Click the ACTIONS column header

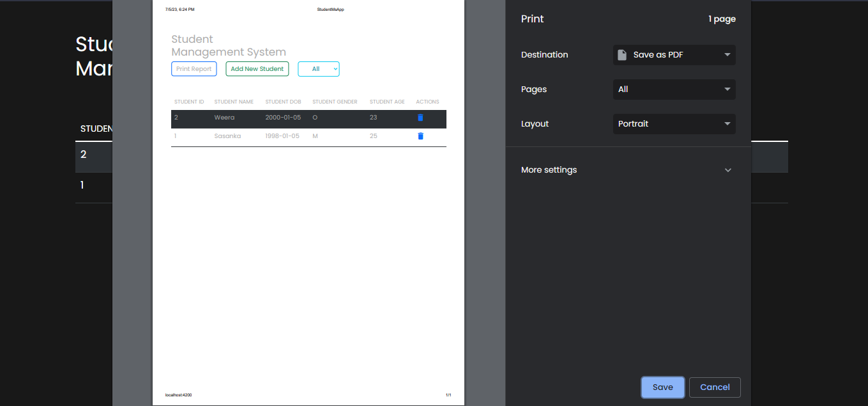coord(427,102)
